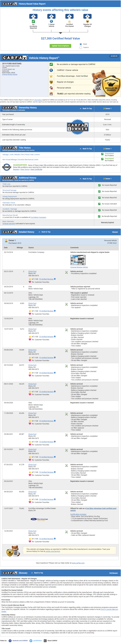This screenshot has width=121, height=644.
Task: Open the window sticker thumbnail image
Action: (78, 260)
